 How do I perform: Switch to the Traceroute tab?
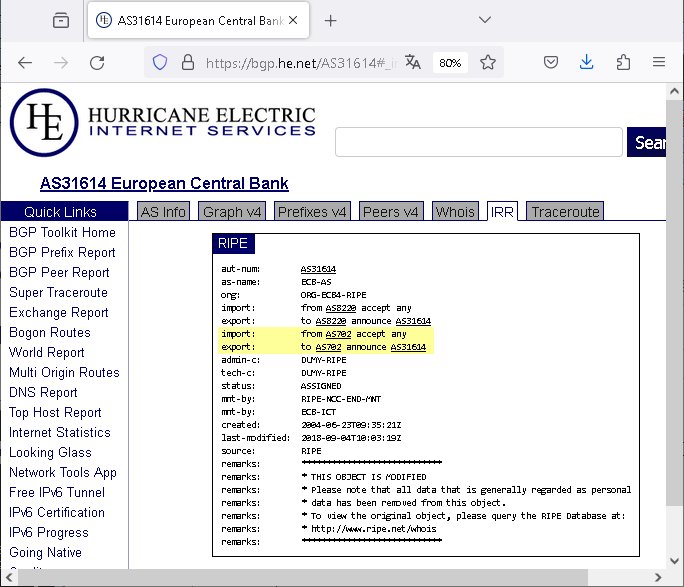point(565,212)
